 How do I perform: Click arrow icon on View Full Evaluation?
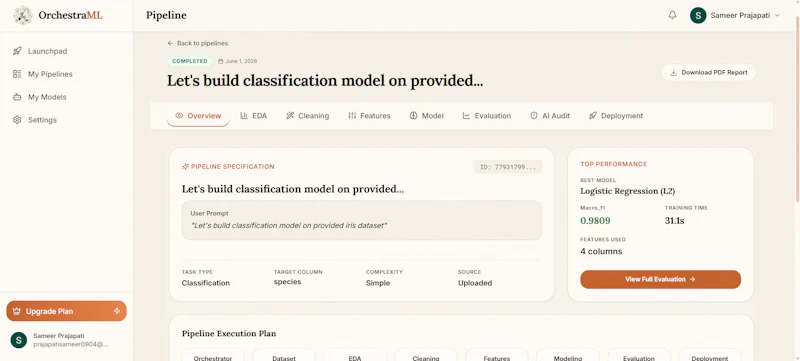(x=692, y=279)
